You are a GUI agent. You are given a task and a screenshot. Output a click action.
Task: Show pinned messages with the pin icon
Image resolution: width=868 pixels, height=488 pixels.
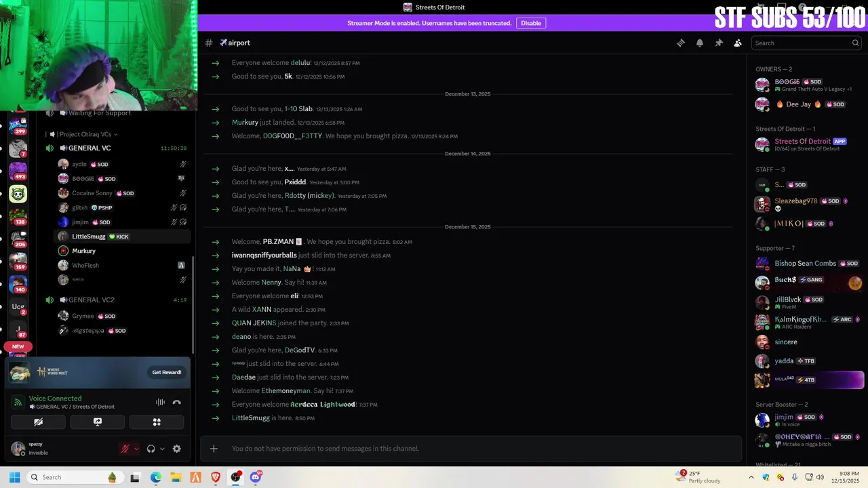(719, 43)
